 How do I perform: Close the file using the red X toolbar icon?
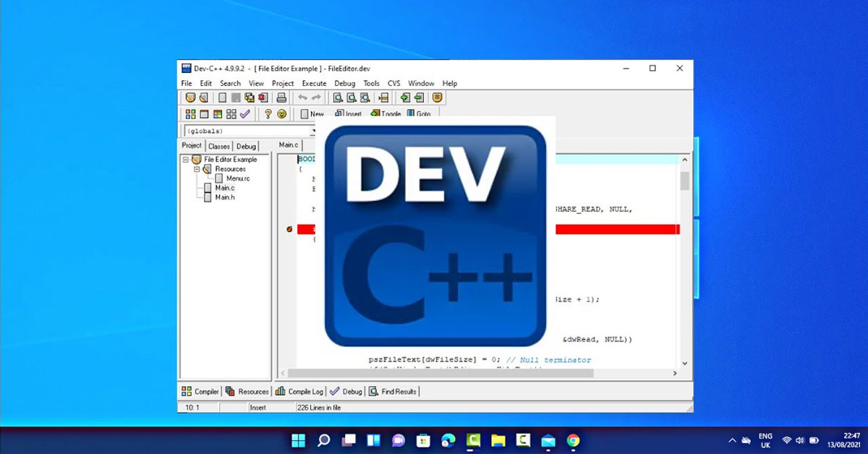click(261, 97)
